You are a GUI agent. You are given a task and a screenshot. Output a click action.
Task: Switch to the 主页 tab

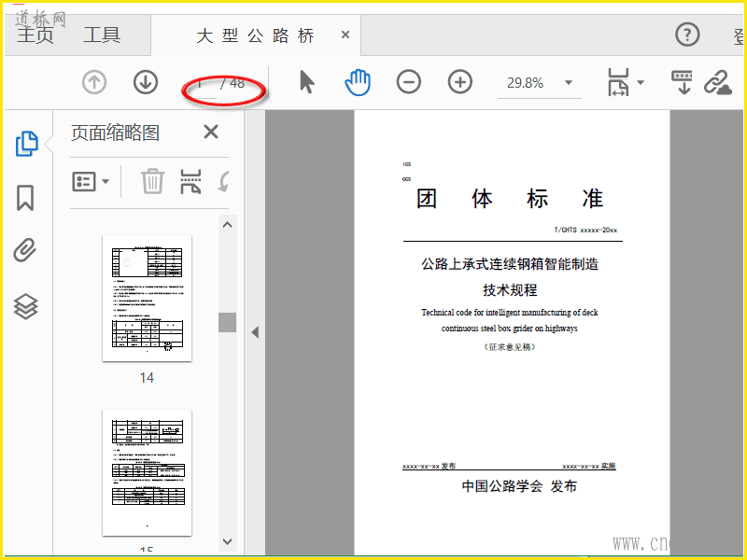[35, 35]
